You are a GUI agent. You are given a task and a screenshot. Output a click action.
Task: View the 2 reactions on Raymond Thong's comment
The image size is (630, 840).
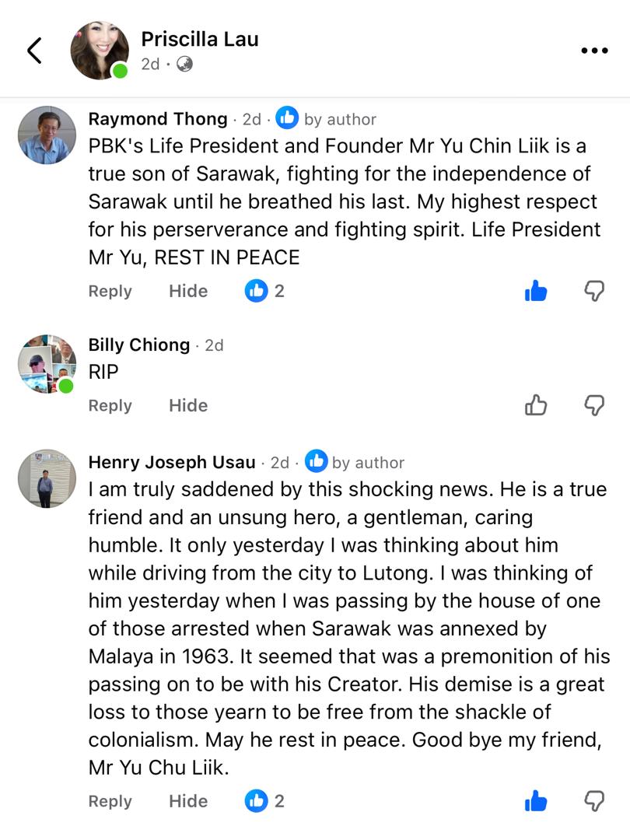[x=265, y=292]
